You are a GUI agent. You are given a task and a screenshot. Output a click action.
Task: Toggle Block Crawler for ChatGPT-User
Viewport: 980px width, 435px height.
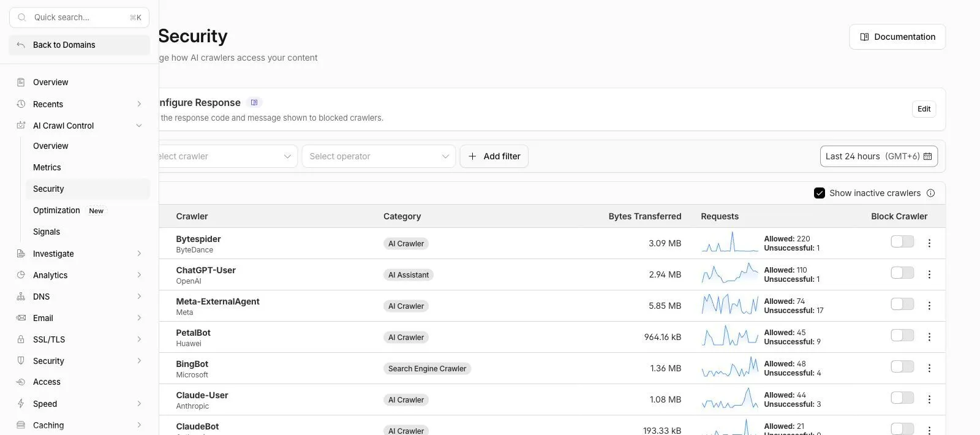click(x=902, y=273)
